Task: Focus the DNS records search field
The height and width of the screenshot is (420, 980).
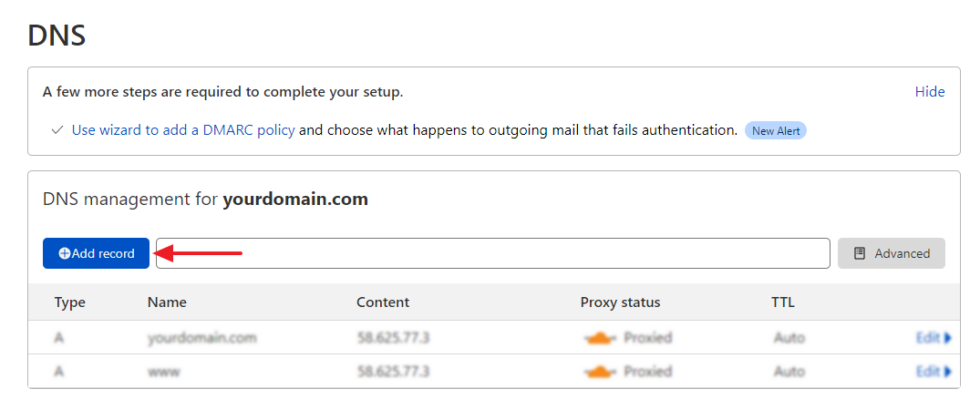Action: pos(492,253)
